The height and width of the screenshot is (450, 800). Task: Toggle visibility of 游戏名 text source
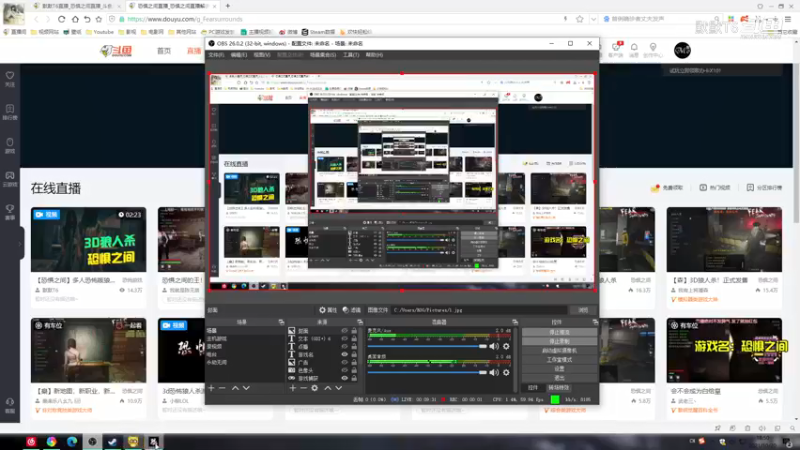[x=344, y=354]
